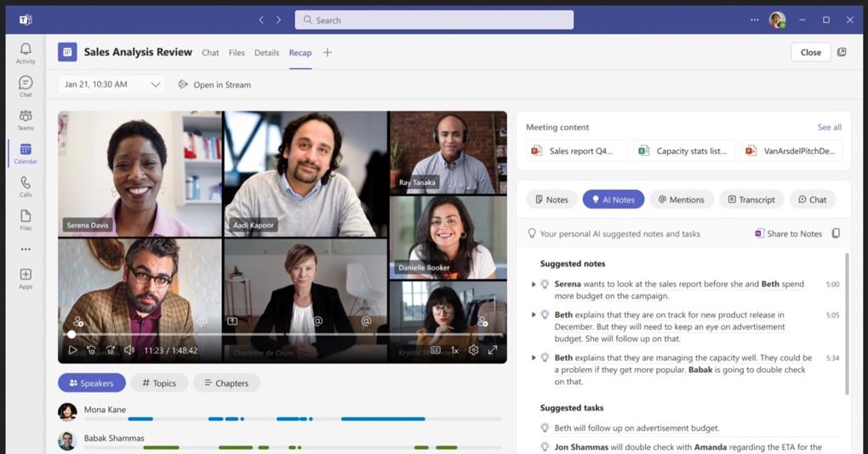The image size is (868, 454).
Task: Open Files in the left sidebar
Action: 26,220
